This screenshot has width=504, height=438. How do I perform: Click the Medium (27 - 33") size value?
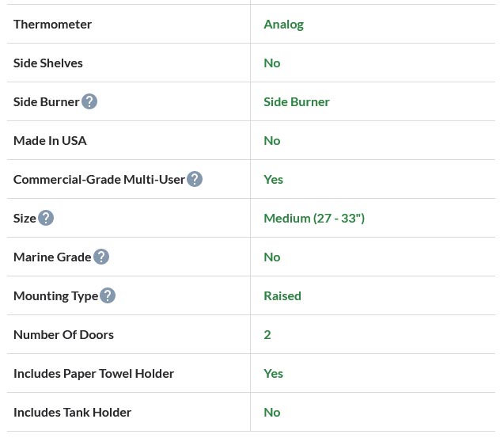pos(314,218)
